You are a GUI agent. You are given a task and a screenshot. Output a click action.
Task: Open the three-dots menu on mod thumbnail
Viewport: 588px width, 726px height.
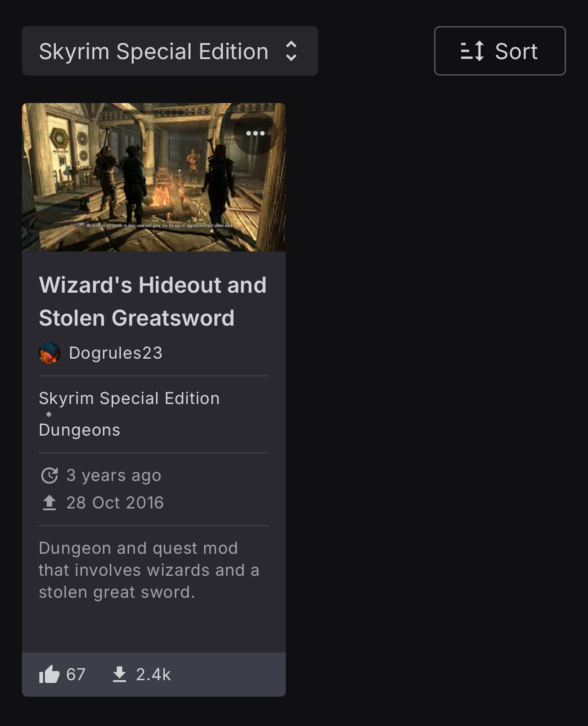[x=256, y=133]
